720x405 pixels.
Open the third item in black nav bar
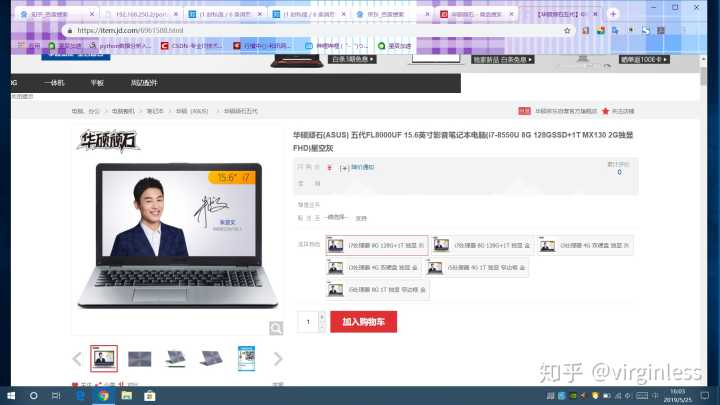click(x=144, y=83)
